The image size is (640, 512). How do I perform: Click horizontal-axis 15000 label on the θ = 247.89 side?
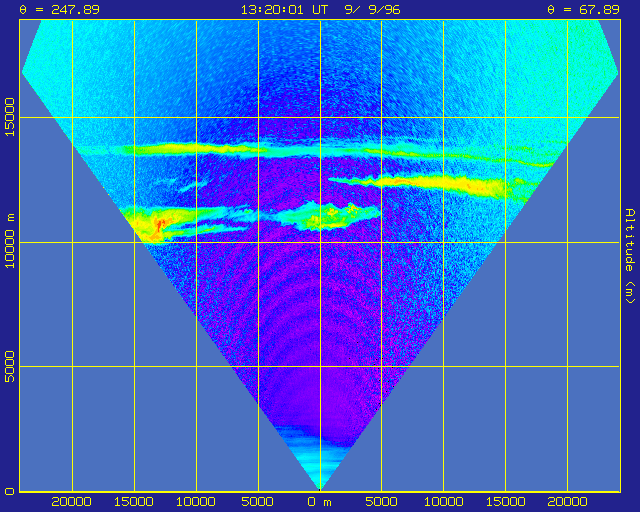pyautogui.click(x=133, y=502)
